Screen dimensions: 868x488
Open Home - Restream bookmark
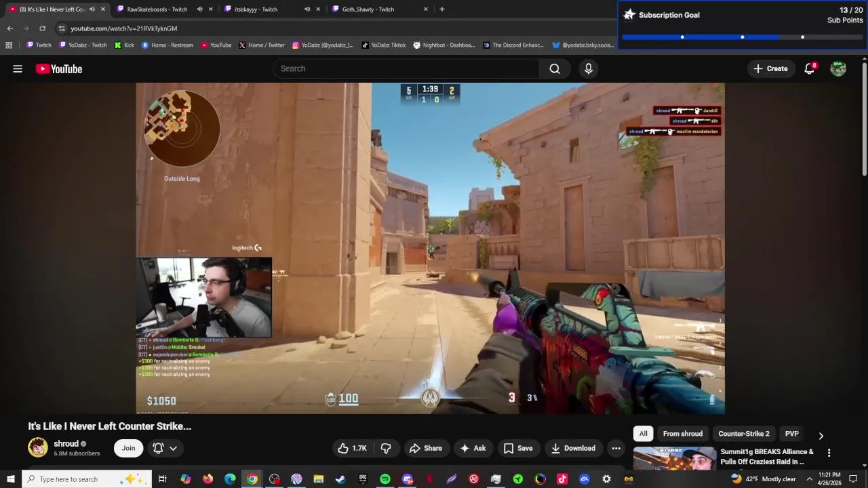[x=167, y=45]
